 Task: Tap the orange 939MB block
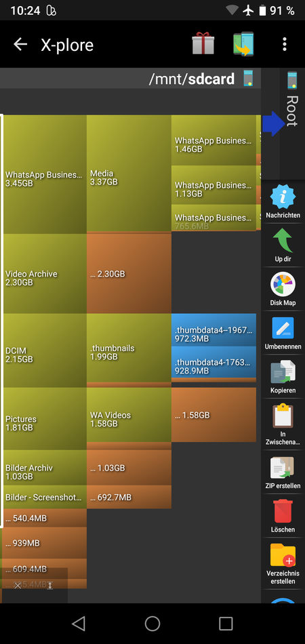(44, 543)
